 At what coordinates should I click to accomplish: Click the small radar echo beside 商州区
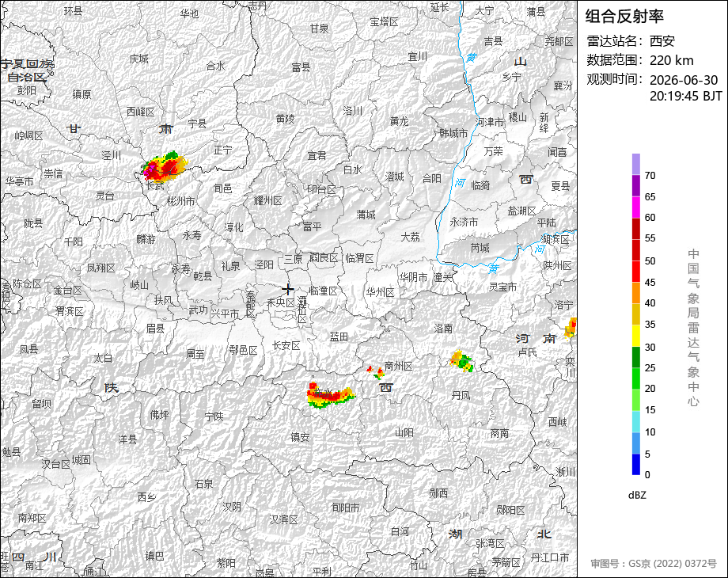376,371
